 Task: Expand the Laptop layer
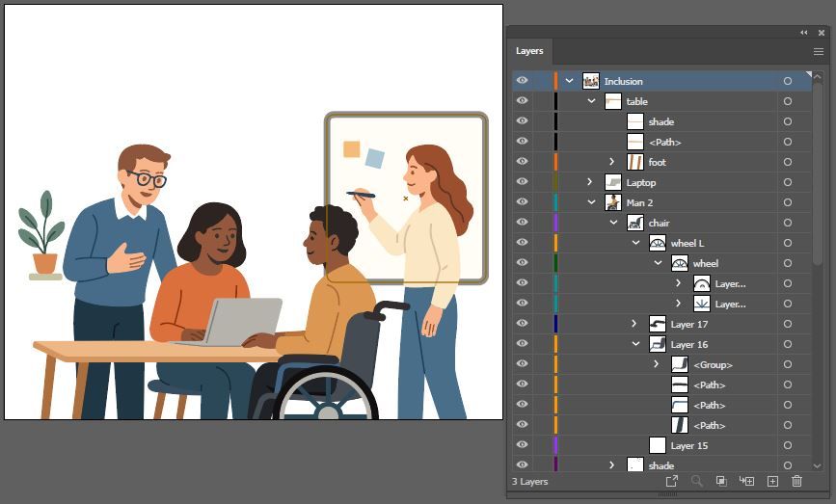tap(590, 182)
